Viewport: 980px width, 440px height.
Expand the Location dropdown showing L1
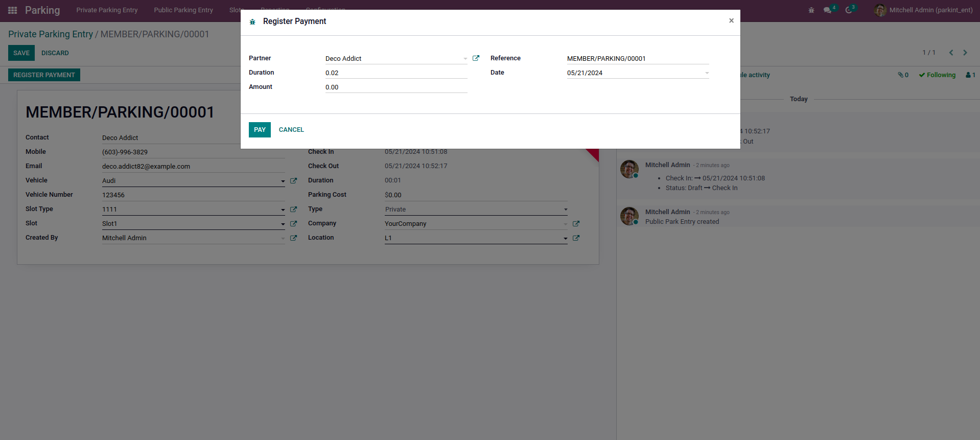[x=565, y=239]
